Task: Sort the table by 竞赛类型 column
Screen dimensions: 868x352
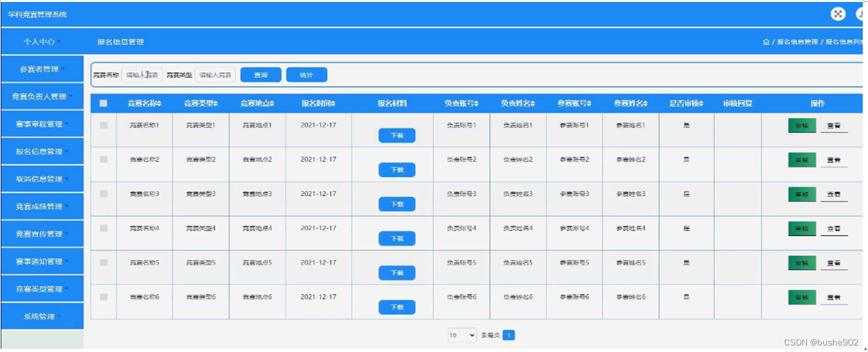Action: (201, 103)
